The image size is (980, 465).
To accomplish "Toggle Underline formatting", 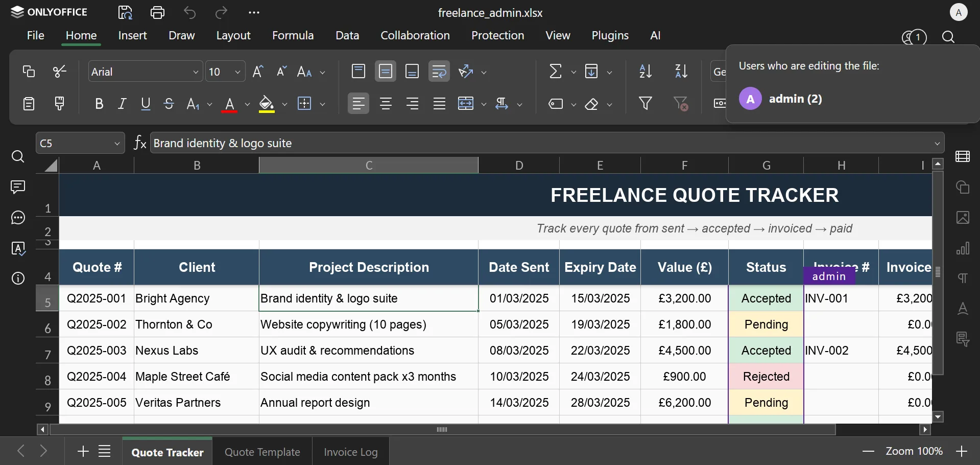I will pyautogui.click(x=146, y=104).
